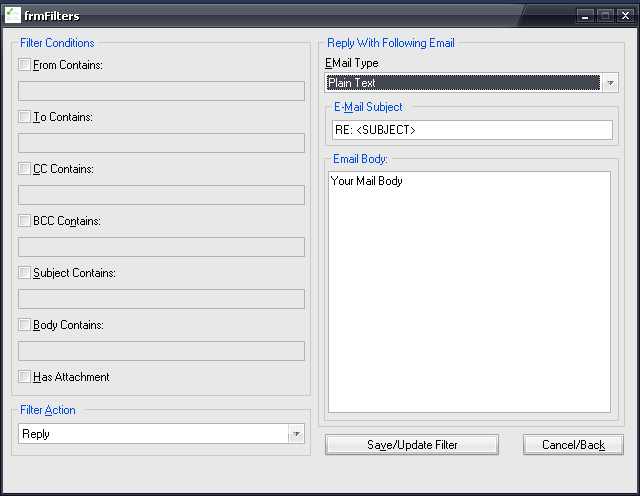Maximize the frmFilters window
The height and width of the screenshot is (496, 640).
tap(606, 16)
